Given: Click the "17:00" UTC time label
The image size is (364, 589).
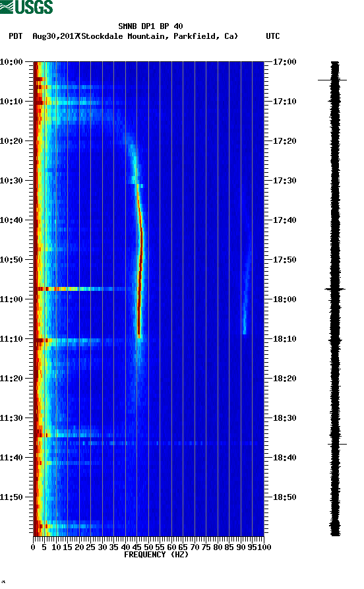Looking at the screenshot, I should click(x=285, y=61).
